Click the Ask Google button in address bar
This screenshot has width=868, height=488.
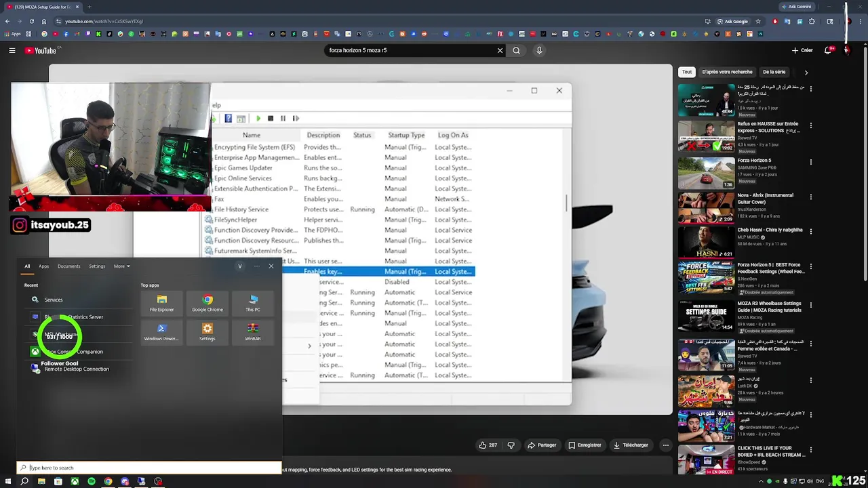click(733, 21)
